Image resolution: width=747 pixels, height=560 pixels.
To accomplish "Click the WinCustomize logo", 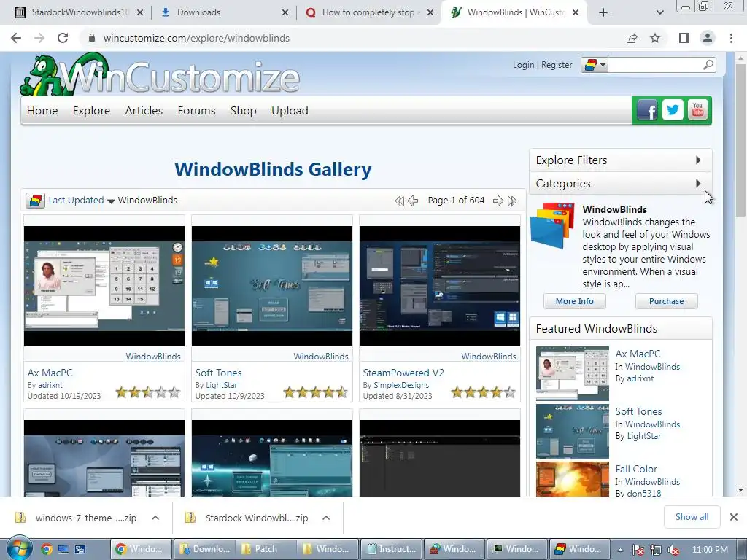I will click(160, 75).
